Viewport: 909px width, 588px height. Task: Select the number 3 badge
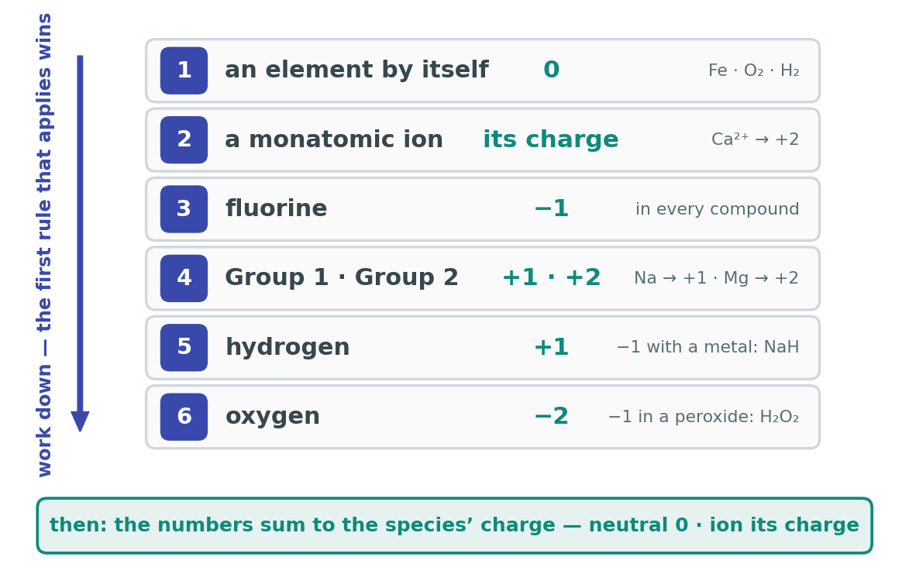coord(184,209)
